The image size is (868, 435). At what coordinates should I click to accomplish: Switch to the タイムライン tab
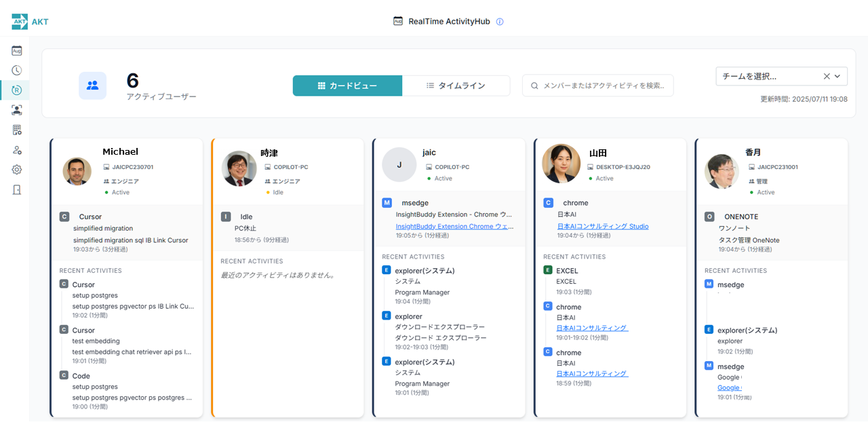(456, 86)
